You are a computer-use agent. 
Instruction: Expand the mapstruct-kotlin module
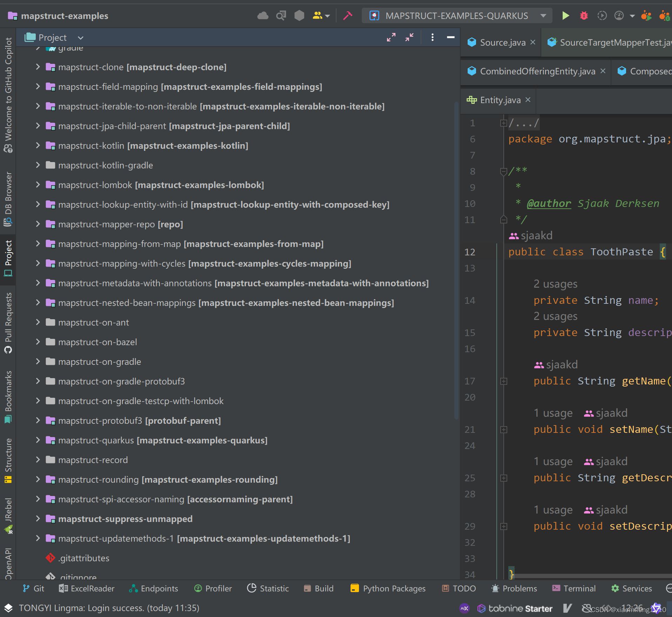[x=38, y=146]
